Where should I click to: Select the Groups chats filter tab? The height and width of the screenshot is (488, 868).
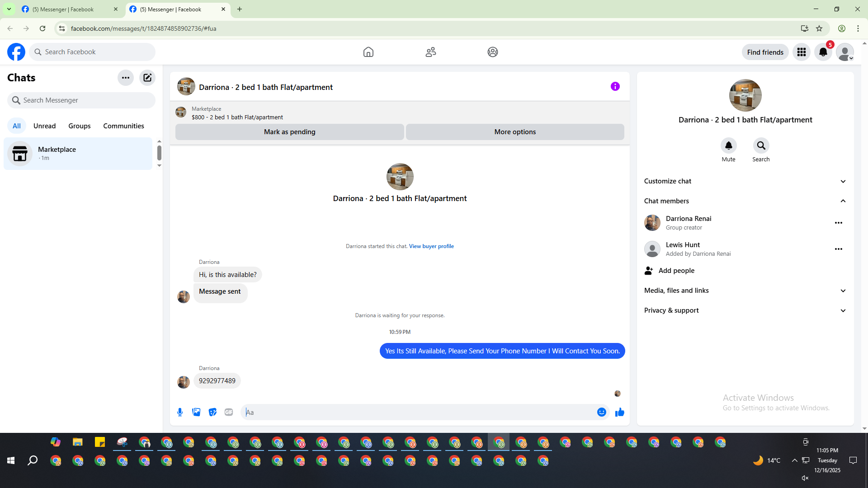pyautogui.click(x=80, y=126)
